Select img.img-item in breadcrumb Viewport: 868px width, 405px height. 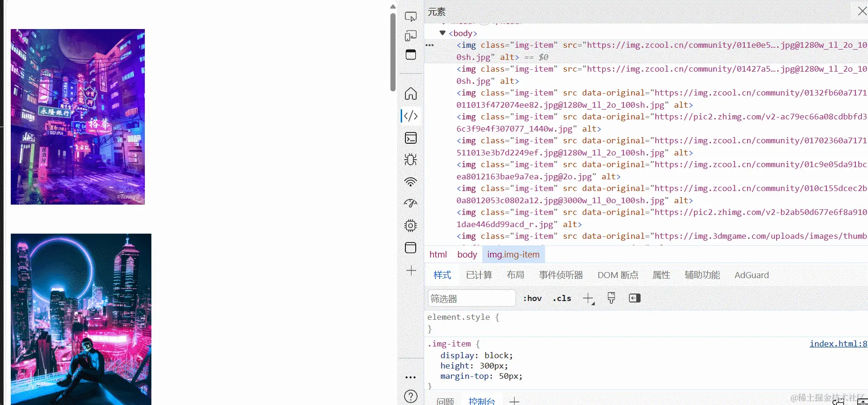(x=513, y=254)
